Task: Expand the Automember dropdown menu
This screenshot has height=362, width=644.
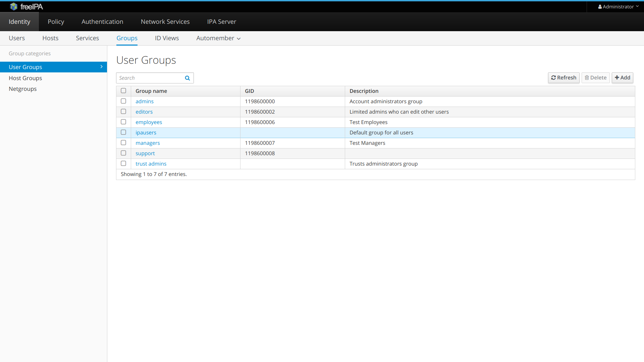Action: coord(218,38)
